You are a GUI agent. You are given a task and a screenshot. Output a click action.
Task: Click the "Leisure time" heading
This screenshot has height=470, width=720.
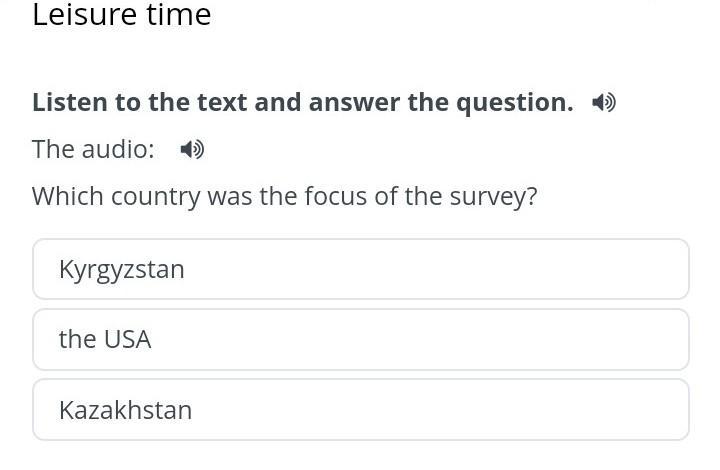121,15
